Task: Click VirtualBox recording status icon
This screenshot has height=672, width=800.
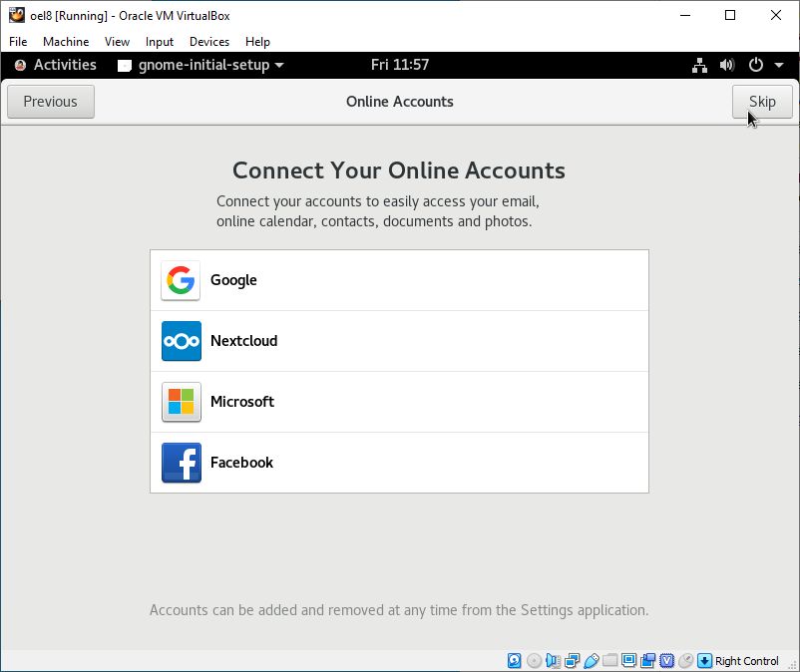Action: click(x=648, y=661)
